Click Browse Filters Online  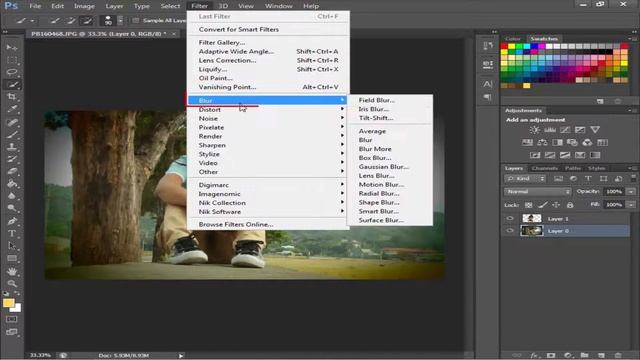coord(236,224)
